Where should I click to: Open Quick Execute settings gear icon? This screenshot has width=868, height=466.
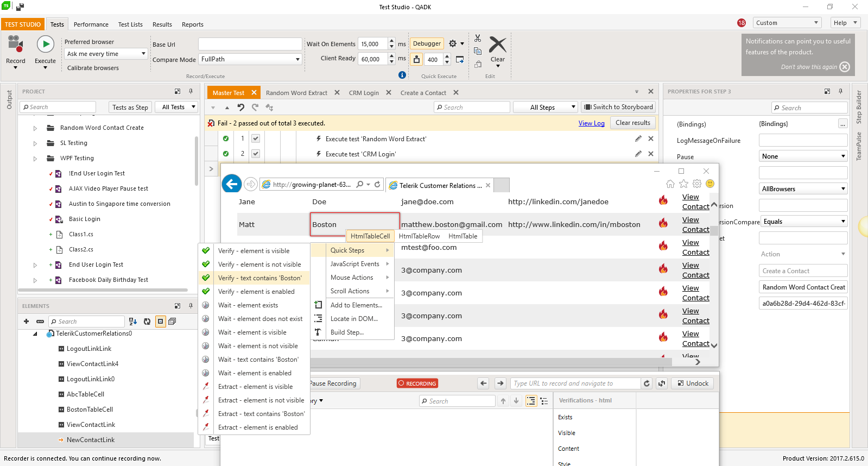coord(453,43)
